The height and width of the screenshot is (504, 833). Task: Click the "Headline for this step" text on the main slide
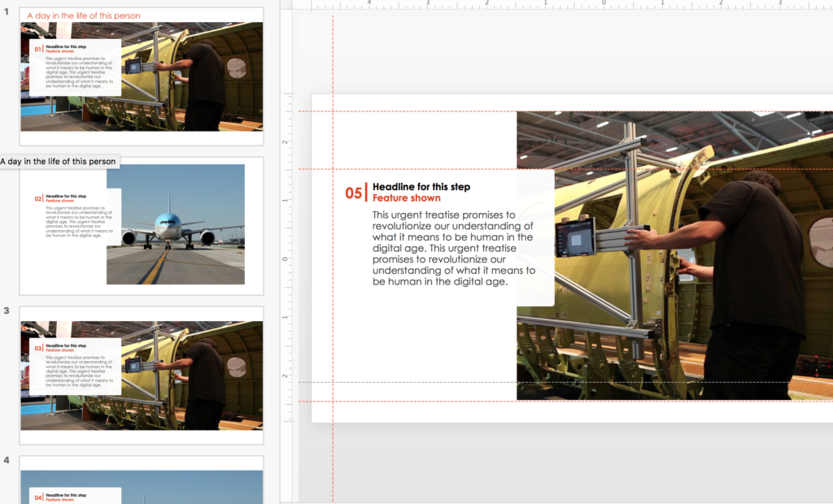click(x=421, y=187)
